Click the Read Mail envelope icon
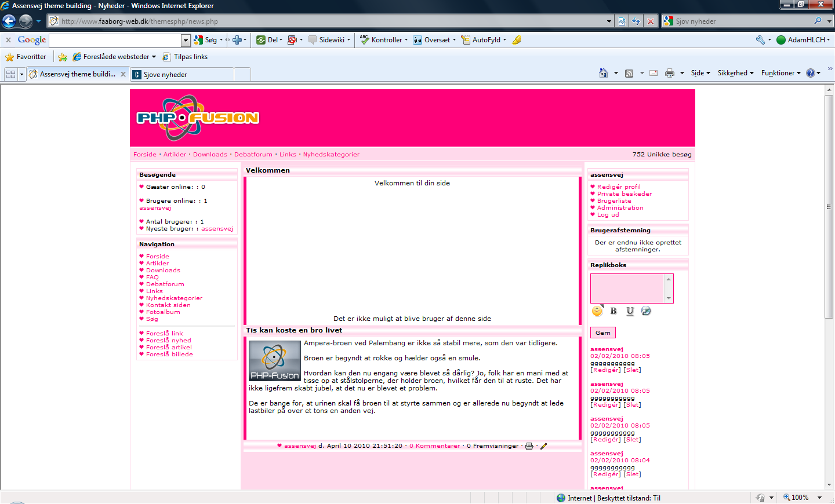 click(x=654, y=73)
